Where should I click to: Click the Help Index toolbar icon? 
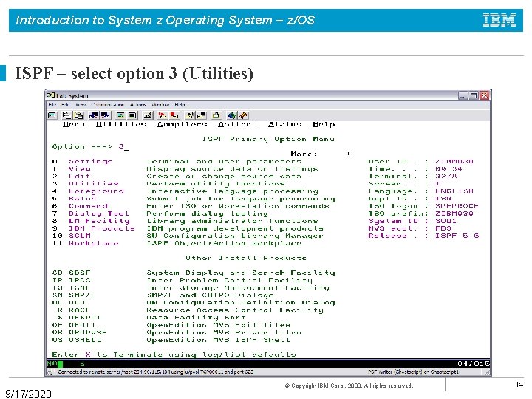(244, 115)
